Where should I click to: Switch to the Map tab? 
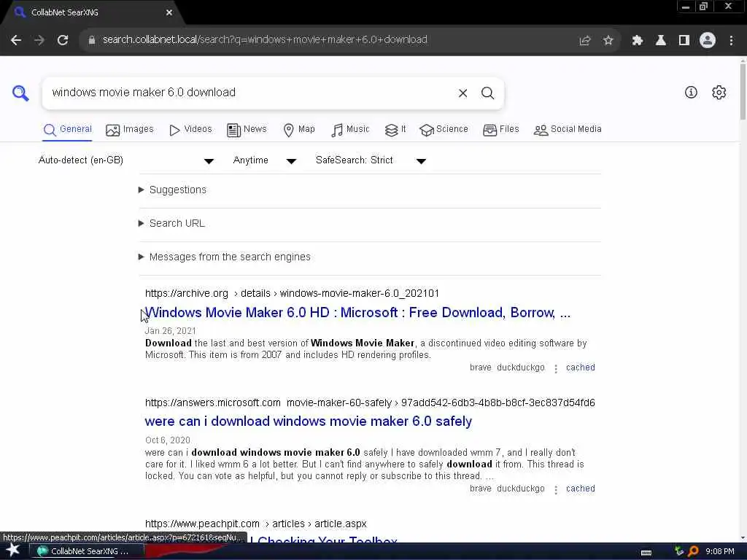[299, 130]
